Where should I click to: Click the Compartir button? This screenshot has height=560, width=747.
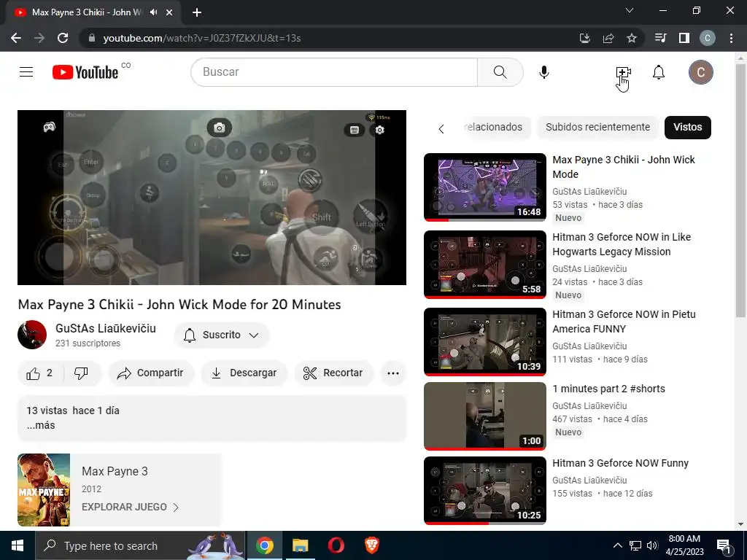(151, 373)
